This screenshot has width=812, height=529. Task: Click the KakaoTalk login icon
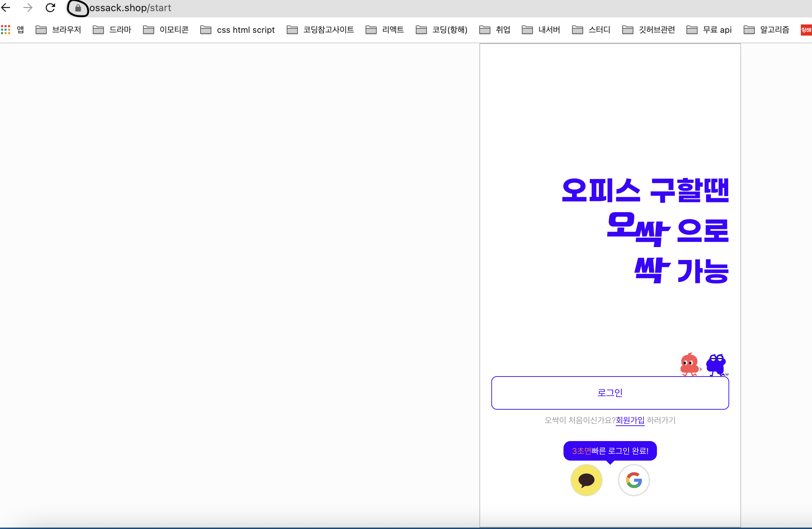(x=586, y=480)
